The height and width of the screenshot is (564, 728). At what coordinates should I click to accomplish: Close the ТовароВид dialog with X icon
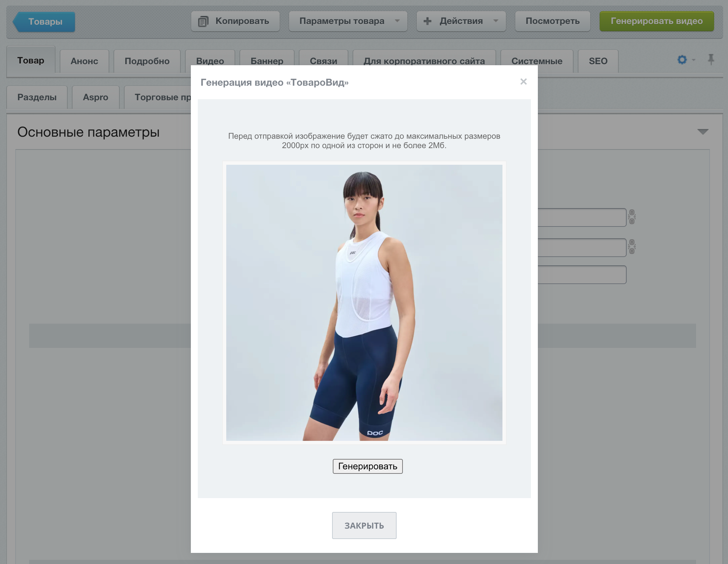click(x=523, y=82)
